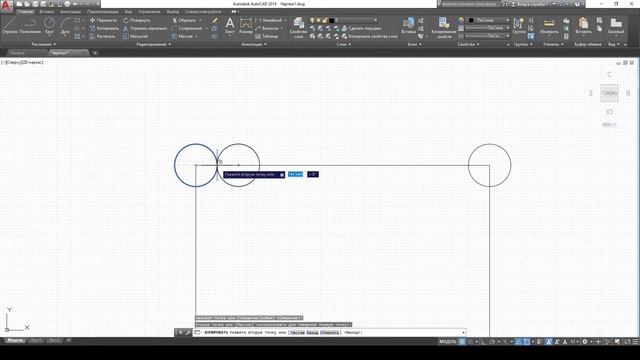Click the Отменить option in command line
The image size is (640, 360).
pos(330,333)
